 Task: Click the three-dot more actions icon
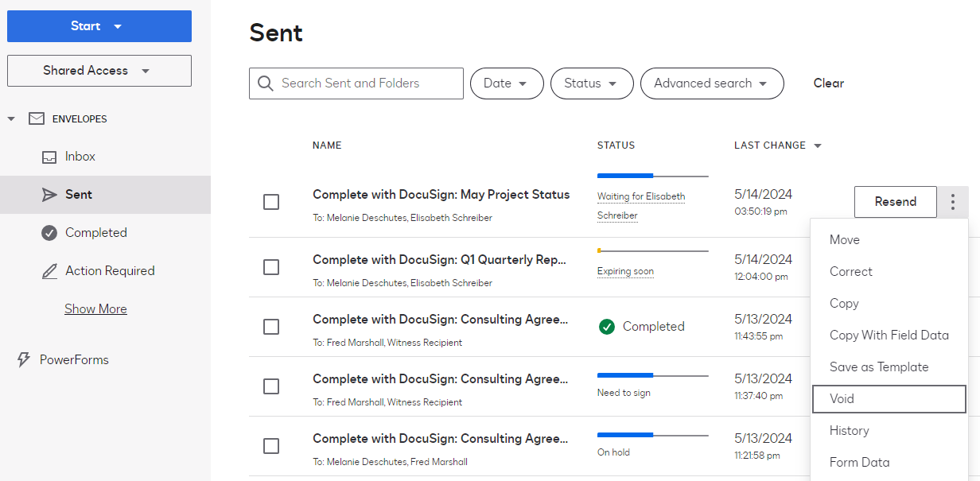click(953, 202)
